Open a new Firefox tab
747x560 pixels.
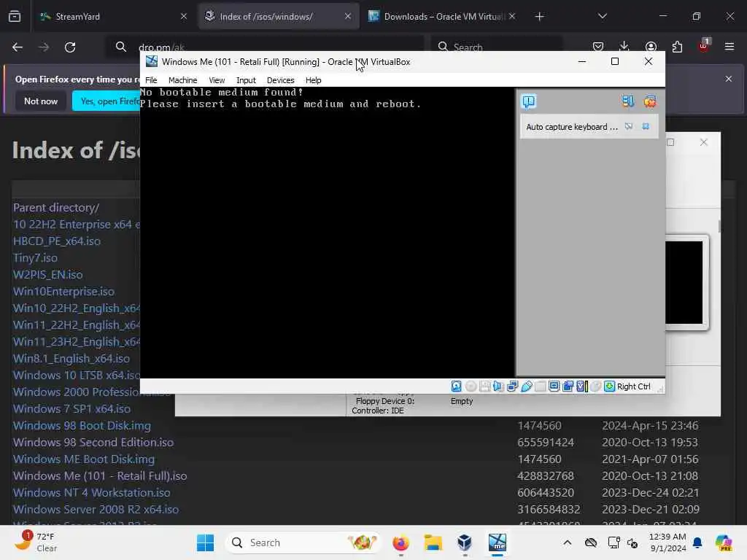pos(539,17)
